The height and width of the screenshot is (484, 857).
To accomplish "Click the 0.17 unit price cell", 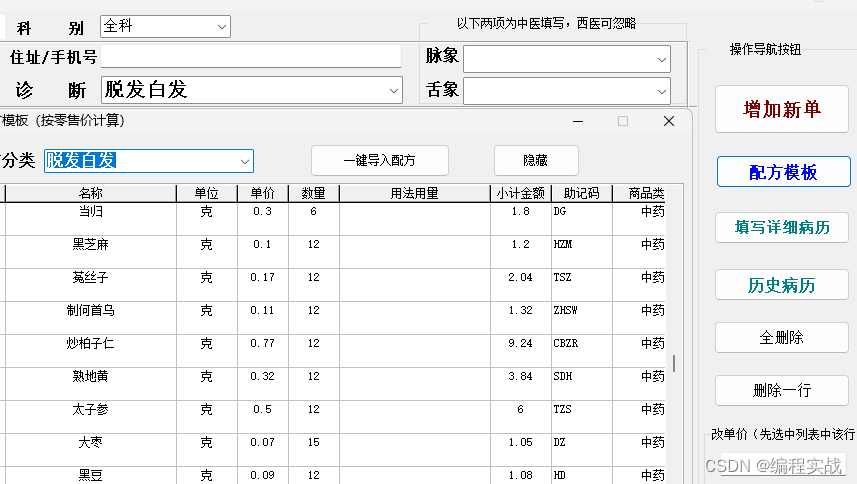I will coord(262,285).
